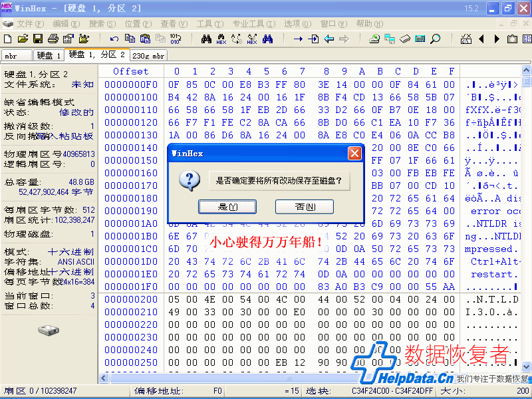Open the 查看(V) menu
This screenshot has width=532, height=399.
pyautogui.click(x=174, y=24)
